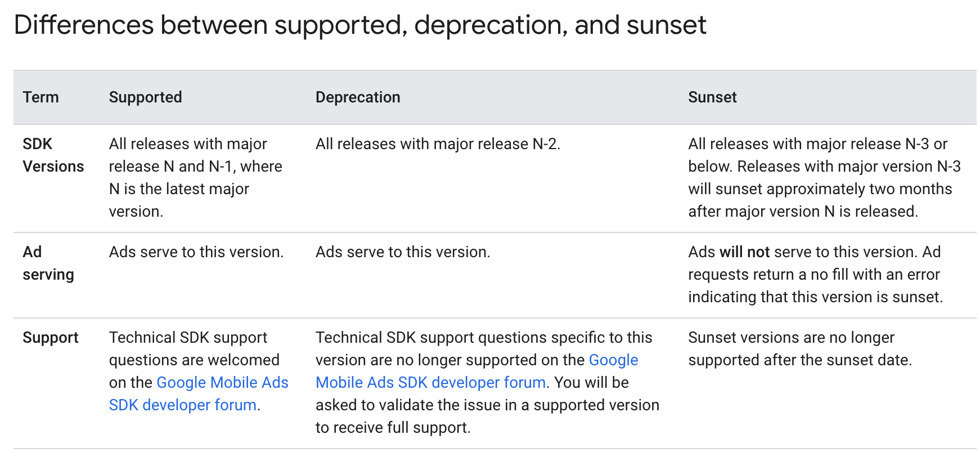
Task: Click the Supported cell about release N and N-1
Action: pyautogui.click(x=196, y=178)
